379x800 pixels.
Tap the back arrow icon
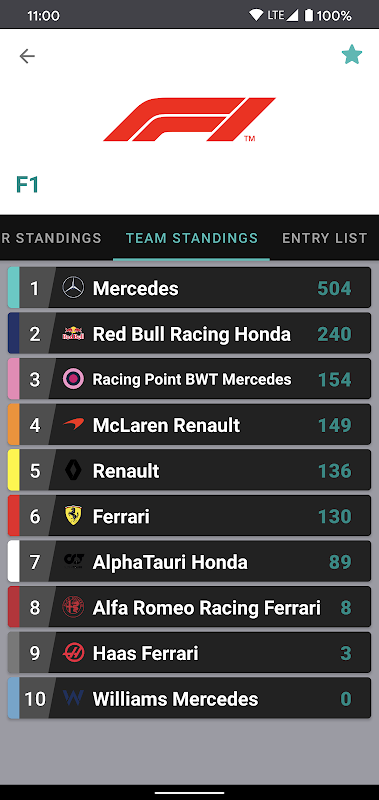coord(27,56)
